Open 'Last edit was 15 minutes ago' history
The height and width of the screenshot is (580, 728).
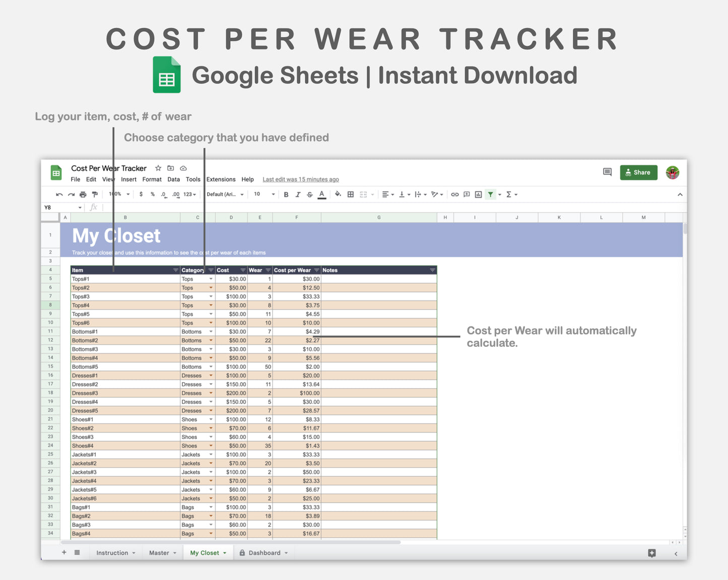point(300,179)
